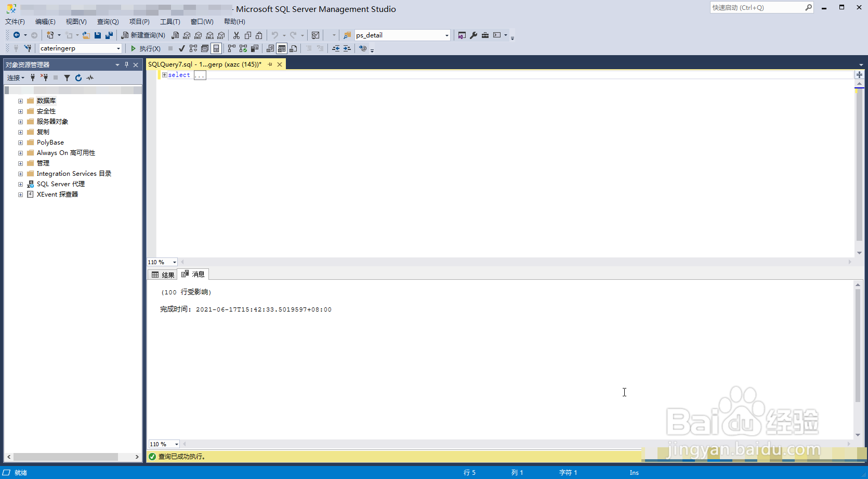Open the 项目(P) Project menu
The image size is (868, 479).
(139, 21)
